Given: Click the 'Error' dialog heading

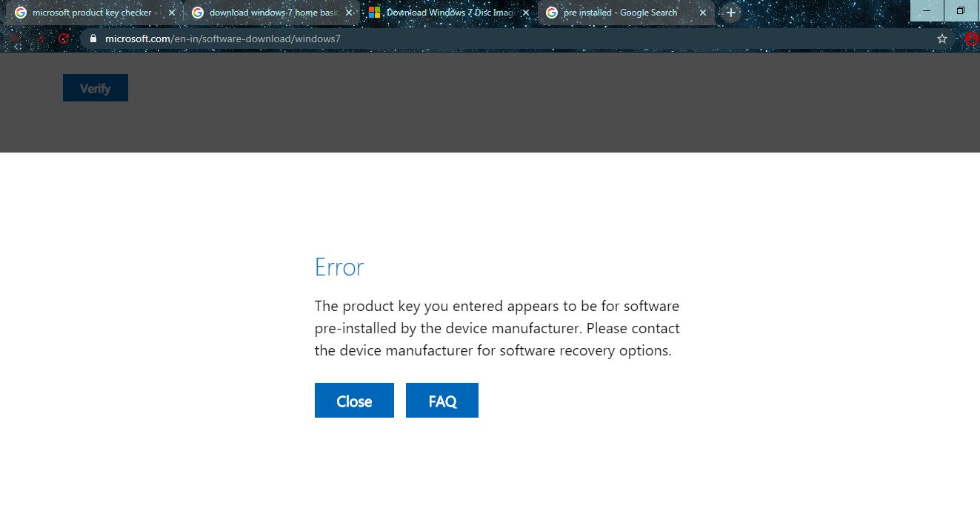Looking at the screenshot, I should (339, 267).
